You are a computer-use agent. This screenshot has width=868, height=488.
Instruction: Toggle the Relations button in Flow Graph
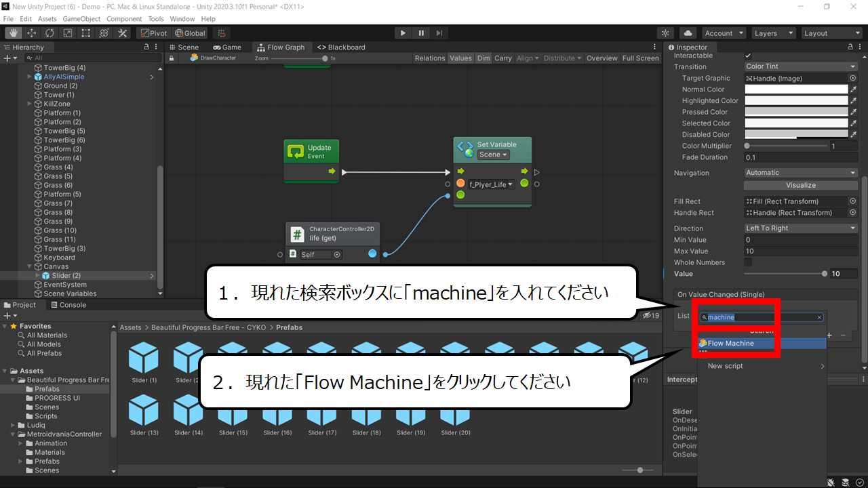tap(430, 58)
